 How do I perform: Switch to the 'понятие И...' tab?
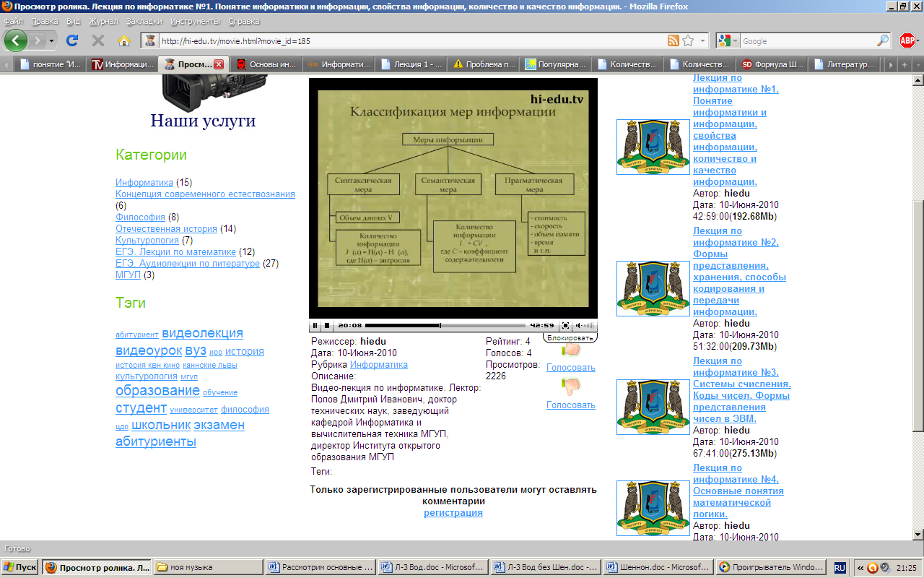coord(50,64)
